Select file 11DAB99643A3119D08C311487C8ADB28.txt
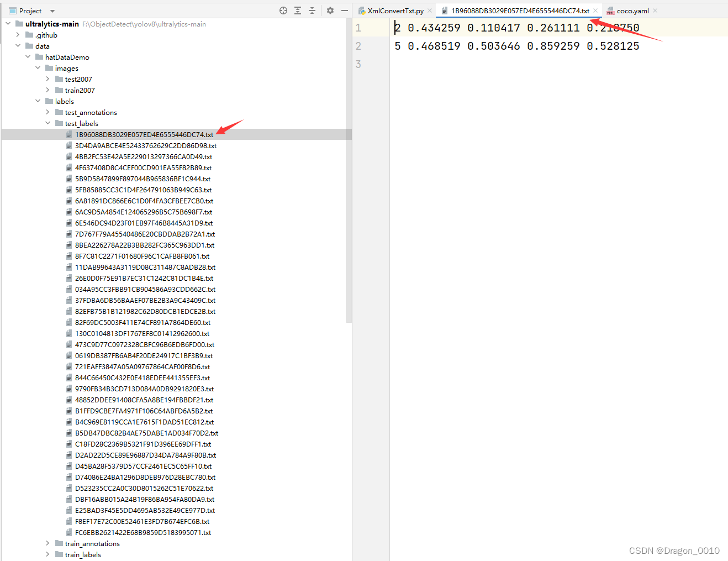 145,267
